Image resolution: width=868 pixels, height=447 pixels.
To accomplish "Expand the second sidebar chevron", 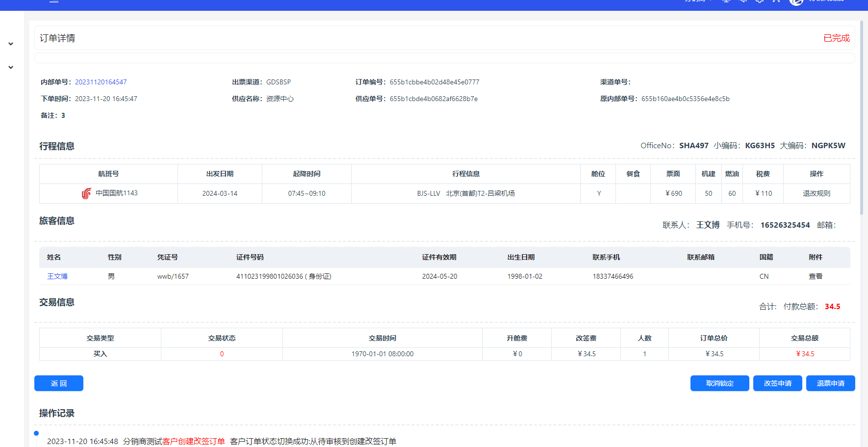I will 11,68.
